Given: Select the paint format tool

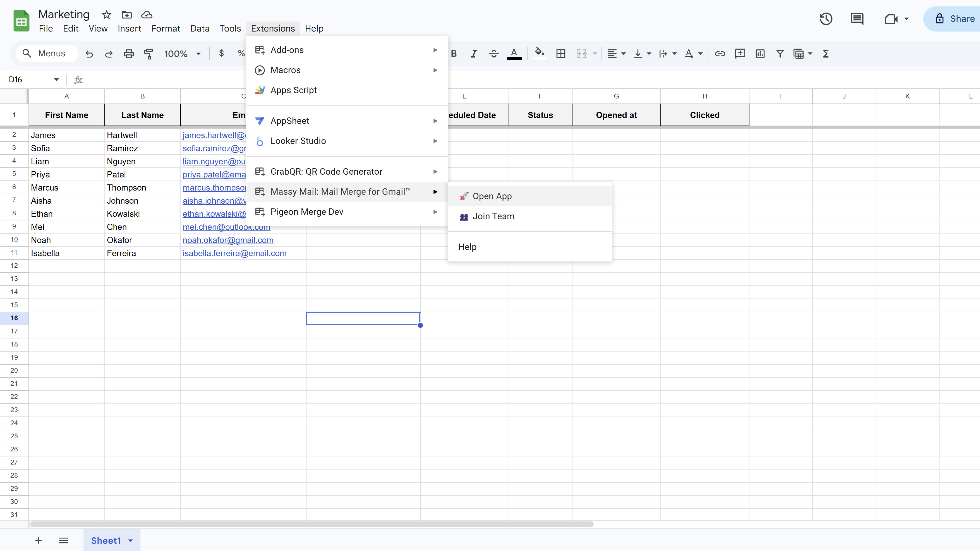Looking at the screenshot, I should (x=148, y=54).
